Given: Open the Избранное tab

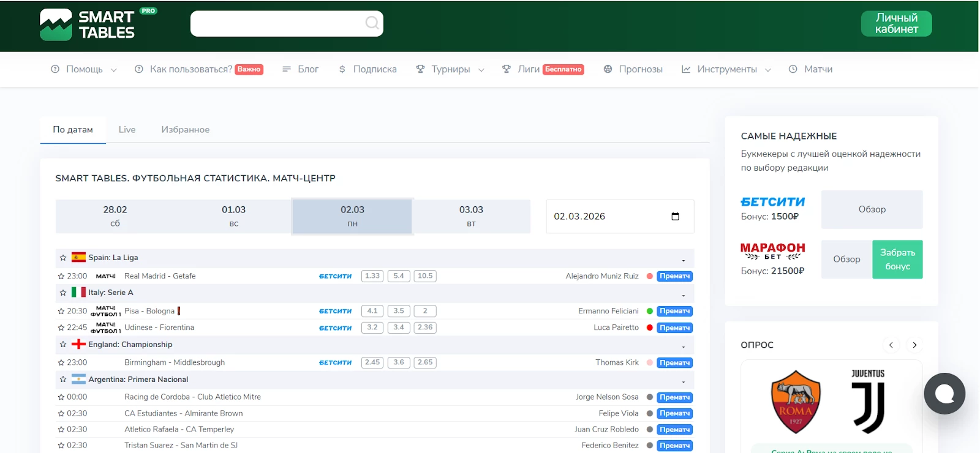Looking at the screenshot, I should [x=185, y=130].
